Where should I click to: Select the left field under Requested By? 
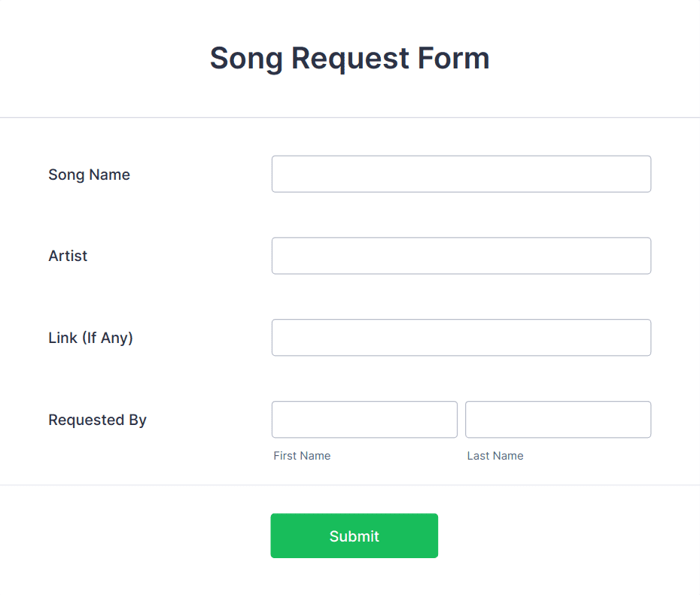364,419
